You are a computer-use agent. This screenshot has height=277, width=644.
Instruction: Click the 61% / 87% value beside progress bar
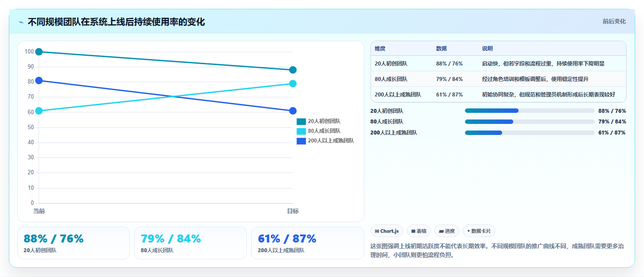[x=612, y=133]
